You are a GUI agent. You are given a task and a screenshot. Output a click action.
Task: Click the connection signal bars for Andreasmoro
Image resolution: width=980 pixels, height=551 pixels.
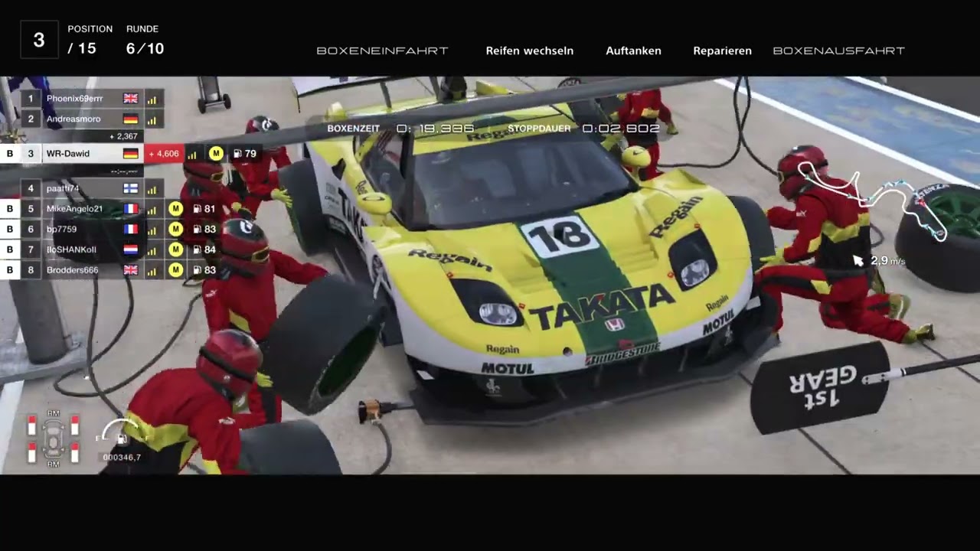152,119
